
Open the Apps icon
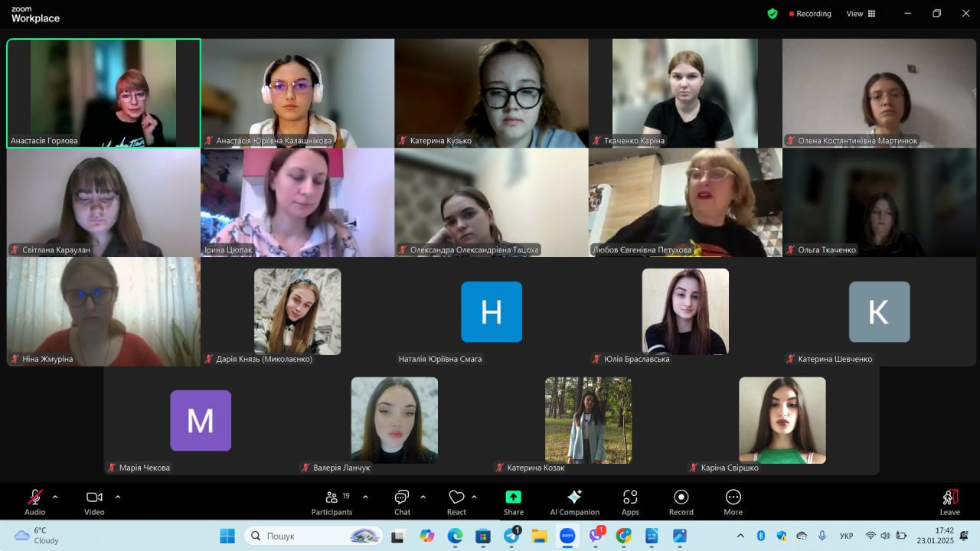coord(630,503)
